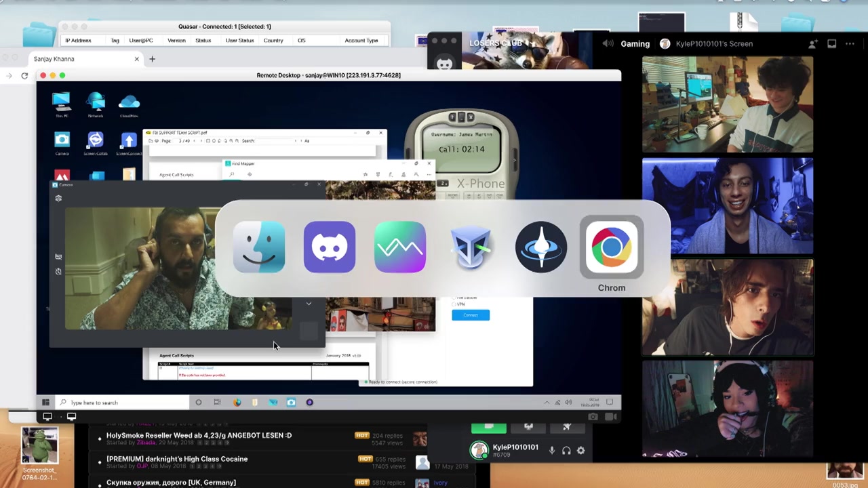Viewport: 868px width, 488px height.
Task: Toggle the photo timer in Camera app
Action: click(58, 271)
